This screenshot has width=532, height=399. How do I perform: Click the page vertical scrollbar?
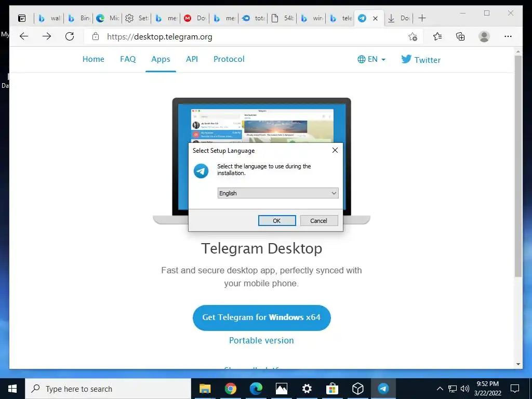click(518, 166)
